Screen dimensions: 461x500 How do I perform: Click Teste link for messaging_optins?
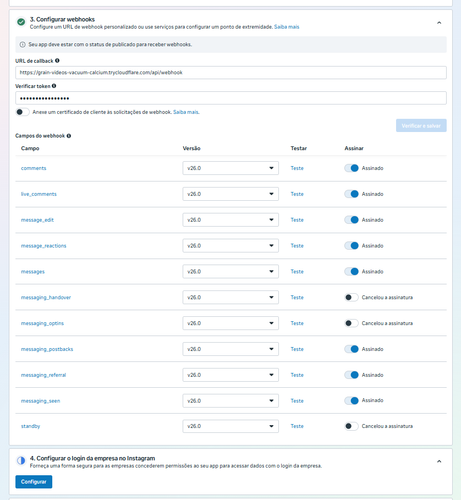coord(297,323)
